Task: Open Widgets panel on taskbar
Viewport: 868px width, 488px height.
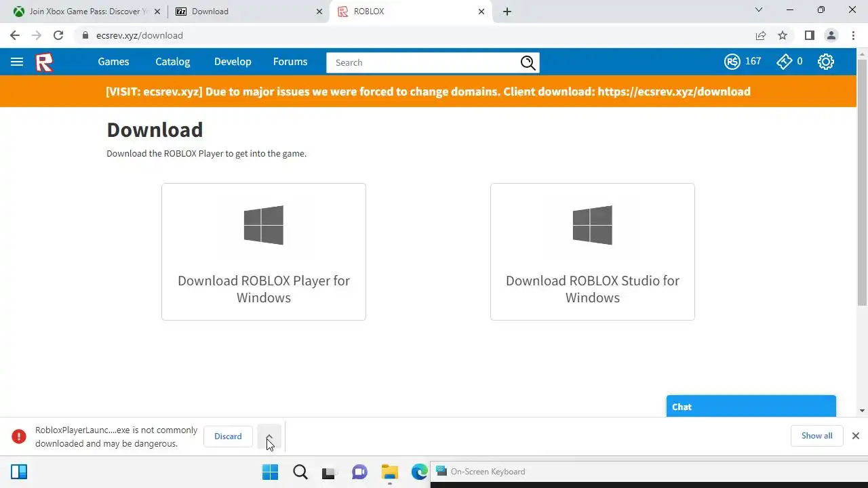Action: tap(19, 472)
